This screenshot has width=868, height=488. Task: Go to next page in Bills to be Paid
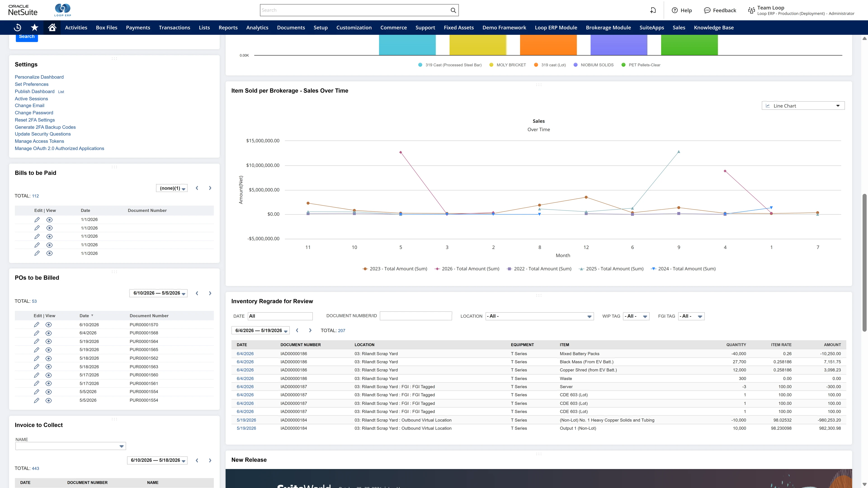[x=210, y=188]
